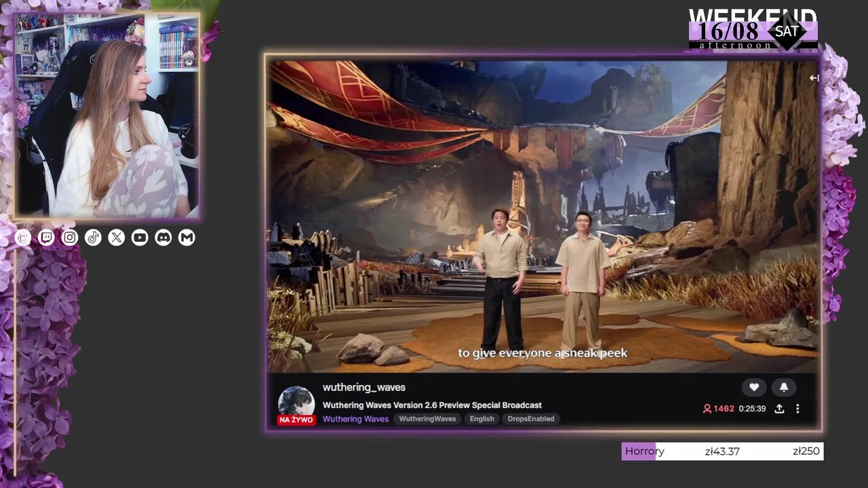Toggle notifications with the bell button
This screenshot has height=488, width=868.
click(784, 387)
